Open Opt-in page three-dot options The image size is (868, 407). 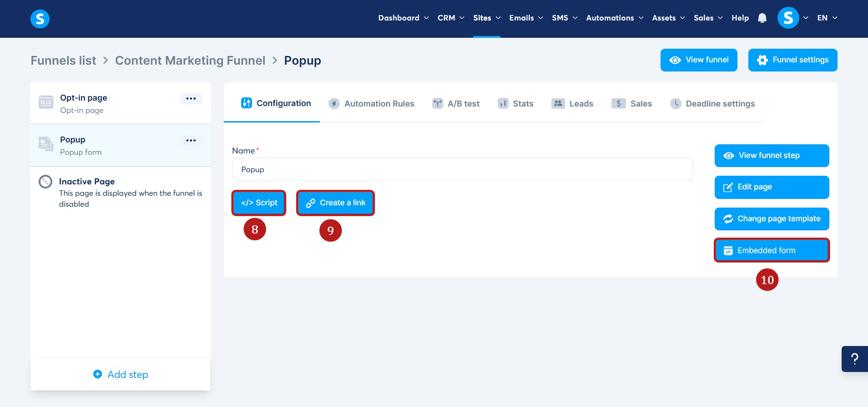tap(191, 98)
